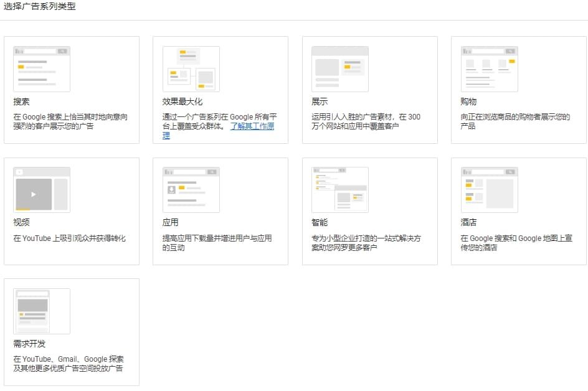Click the search bar illustration in 搜索 card
588x391 pixels.
coord(41,68)
